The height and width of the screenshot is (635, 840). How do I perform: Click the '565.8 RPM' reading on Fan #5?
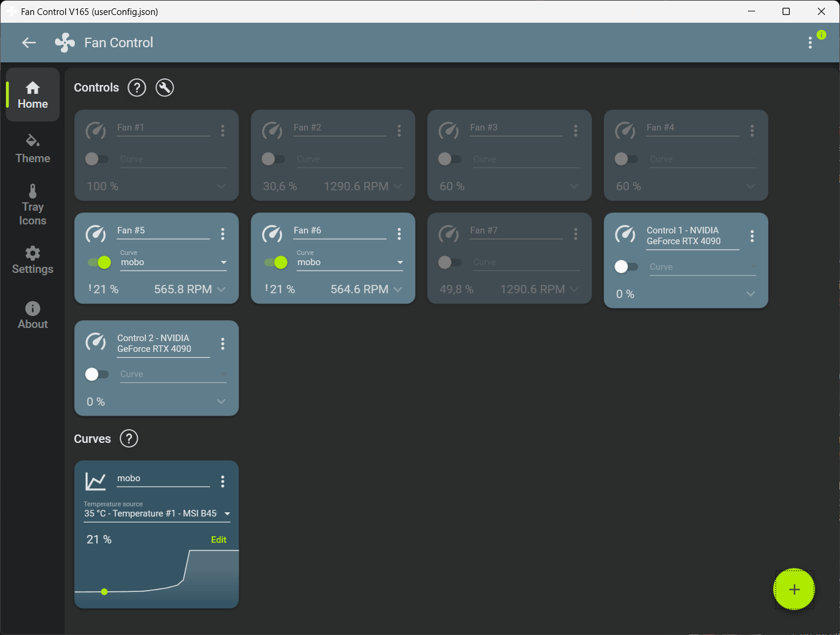point(183,289)
